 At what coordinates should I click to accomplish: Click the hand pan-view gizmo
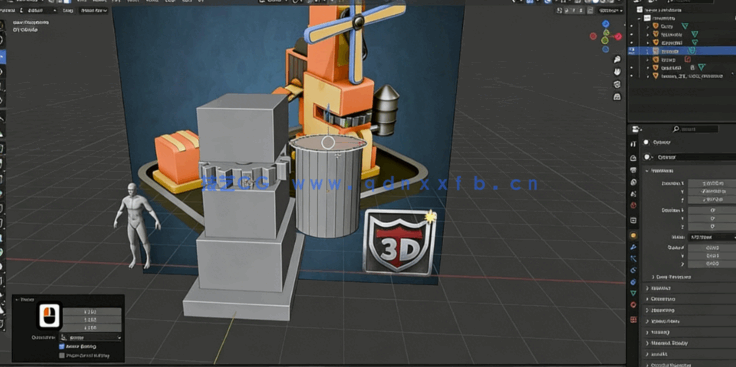pos(617,72)
